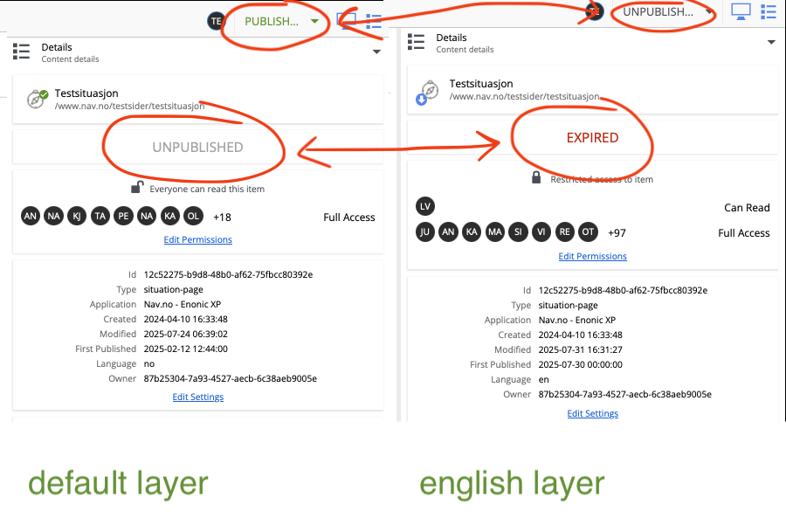Image resolution: width=786 pixels, height=532 pixels.
Task: Click the EXPIRED status label
Action: click(592, 137)
